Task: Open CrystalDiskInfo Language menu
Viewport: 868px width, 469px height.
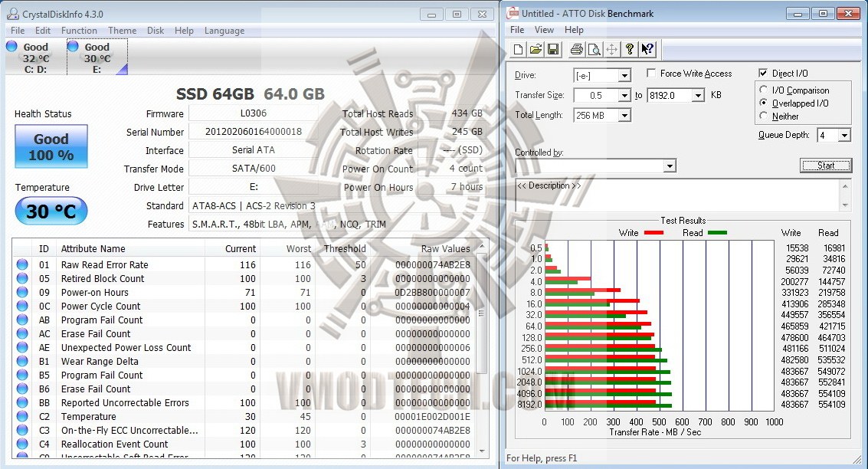Action: [224, 31]
